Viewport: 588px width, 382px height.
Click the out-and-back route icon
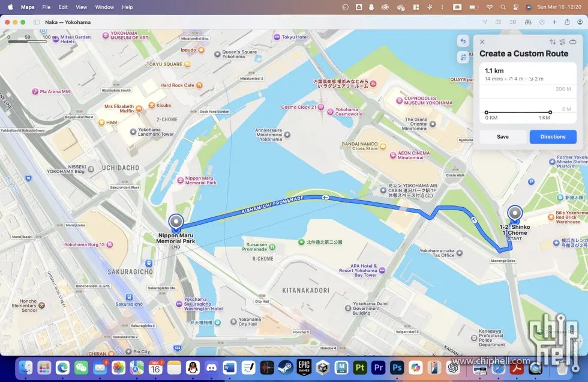click(563, 41)
